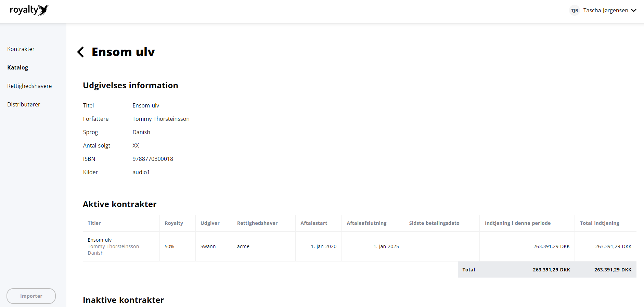Click the Danish language value
The width and height of the screenshot is (644, 307).
(x=141, y=132)
